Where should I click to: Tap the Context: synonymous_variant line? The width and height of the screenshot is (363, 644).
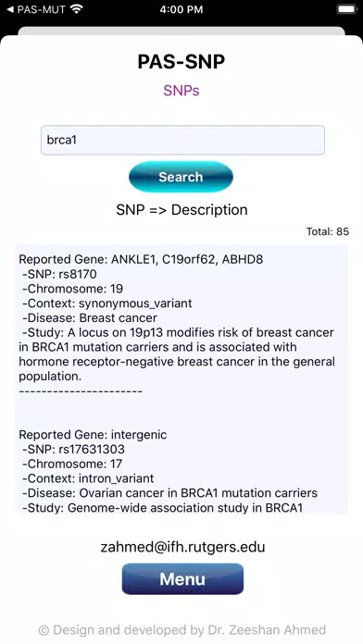point(106,303)
